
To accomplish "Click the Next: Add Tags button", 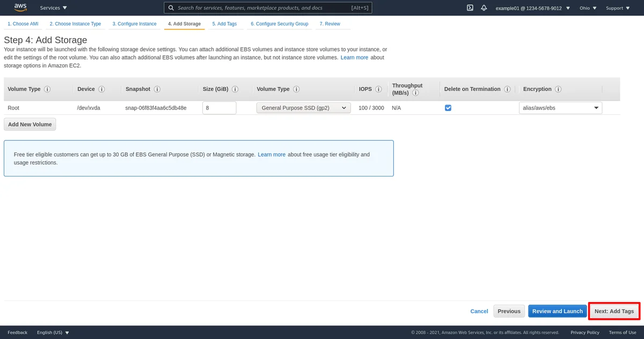I will coord(614,311).
